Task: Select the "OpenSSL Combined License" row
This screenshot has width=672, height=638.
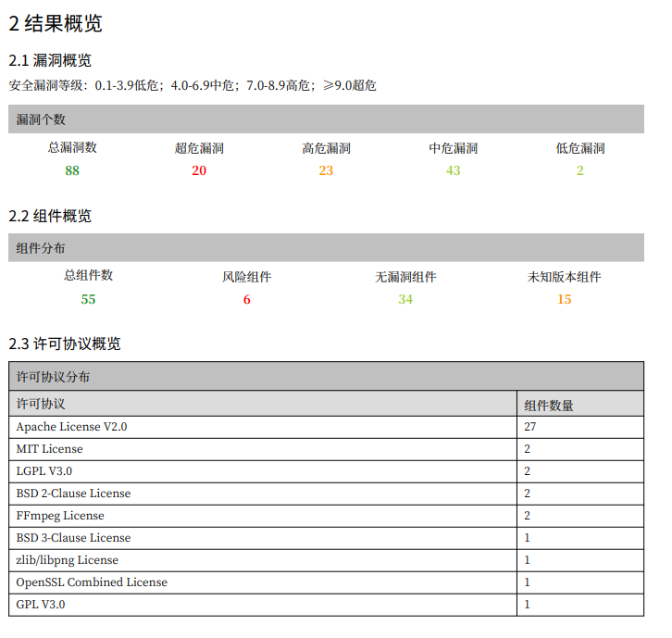Action: [x=326, y=582]
